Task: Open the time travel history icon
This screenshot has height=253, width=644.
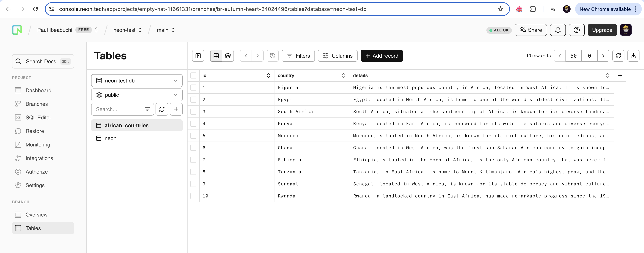Action: pos(273,56)
